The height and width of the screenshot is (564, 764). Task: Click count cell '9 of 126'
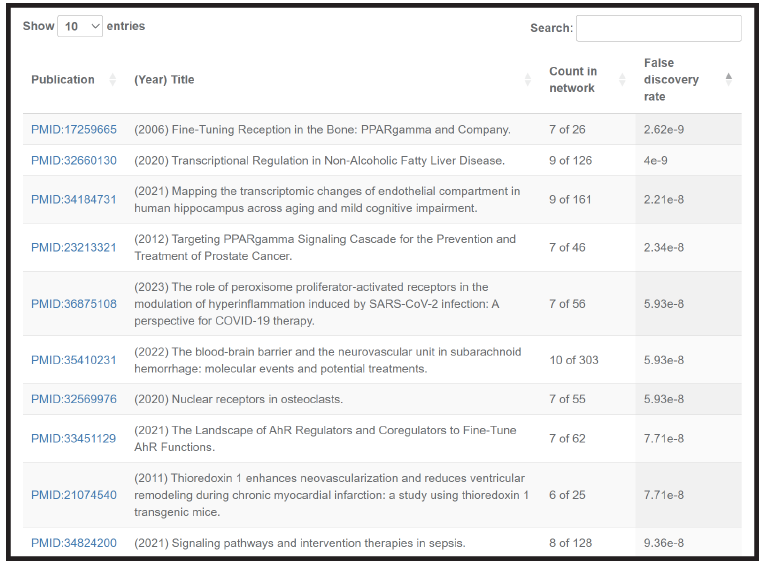tap(571, 160)
